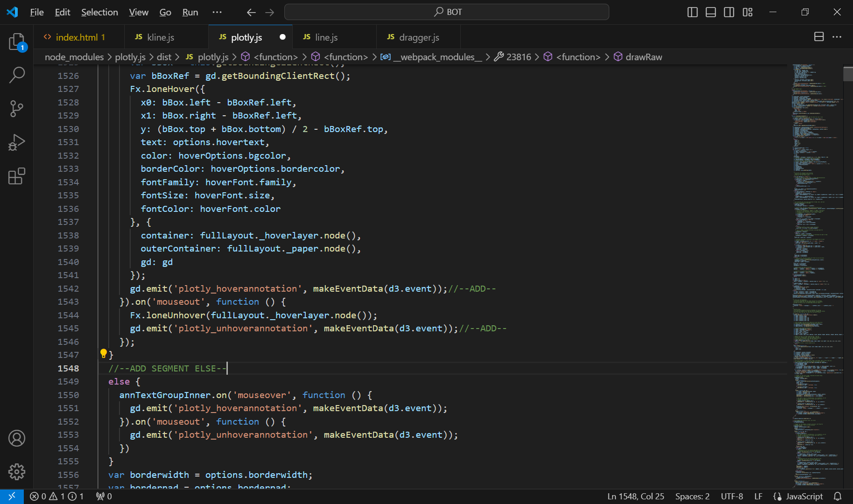
Task: Toggle the bottom panel layout button
Action: [x=711, y=12]
